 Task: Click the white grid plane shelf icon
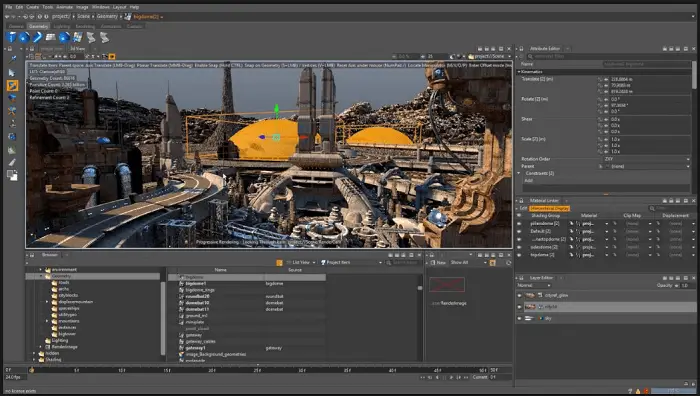pos(51,38)
